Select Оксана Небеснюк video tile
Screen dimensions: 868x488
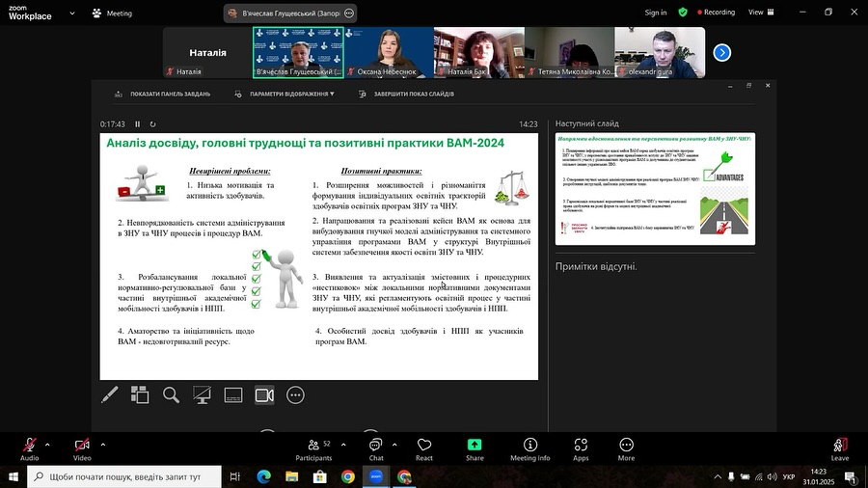[389, 53]
